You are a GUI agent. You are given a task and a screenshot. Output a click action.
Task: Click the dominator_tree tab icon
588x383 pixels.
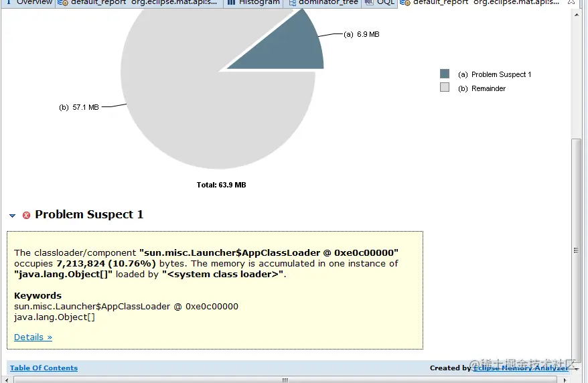tap(293, 3)
